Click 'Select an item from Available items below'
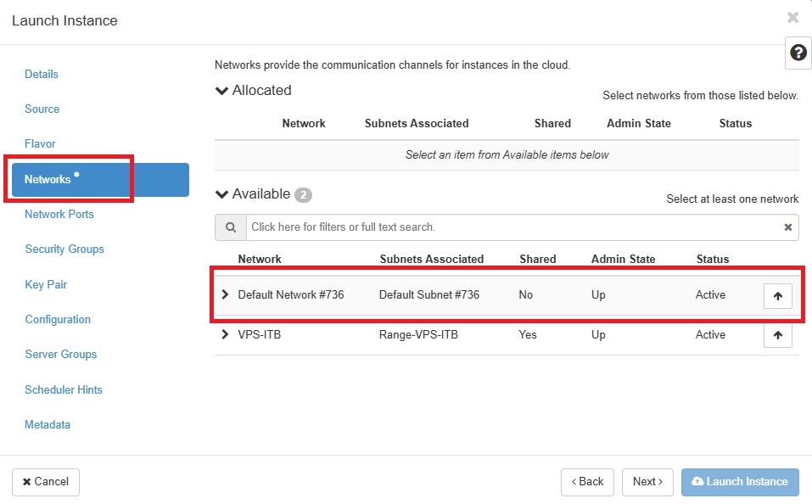Screen dimensions: 812x504 (x=507, y=155)
